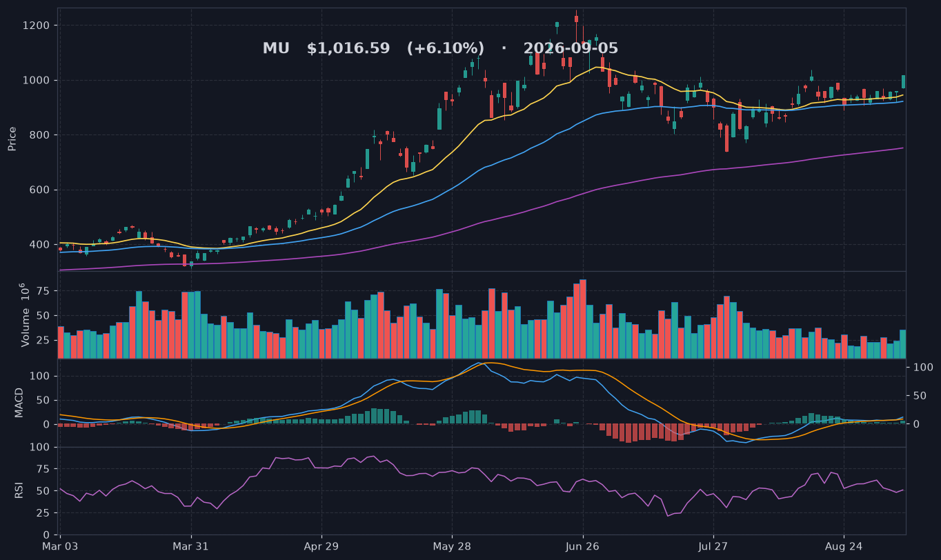Viewport: 941px width, 560px height.
Task: Click the Jun 26 date label
Action: pyautogui.click(x=583, y=546)
